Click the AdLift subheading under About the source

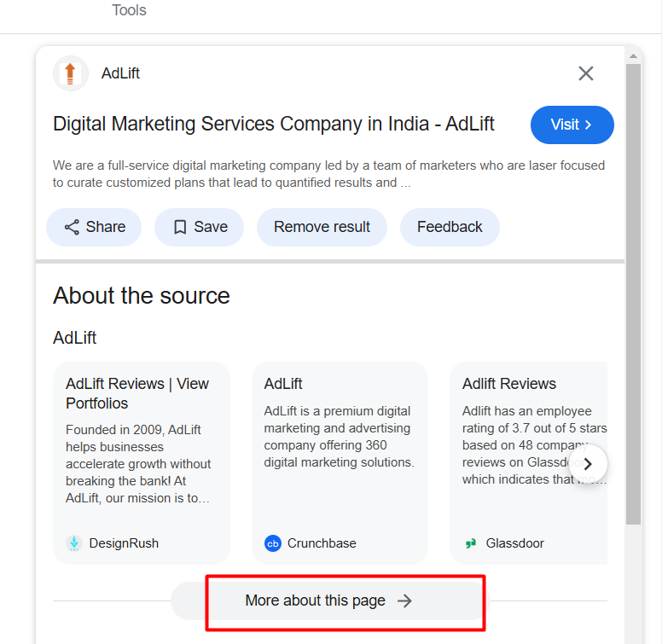(75, 338)
